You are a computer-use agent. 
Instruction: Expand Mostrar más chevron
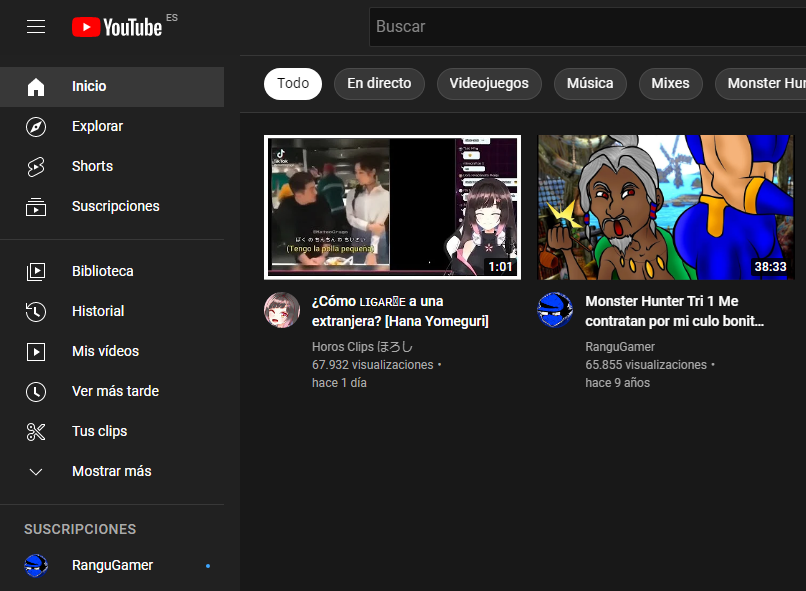36,472
